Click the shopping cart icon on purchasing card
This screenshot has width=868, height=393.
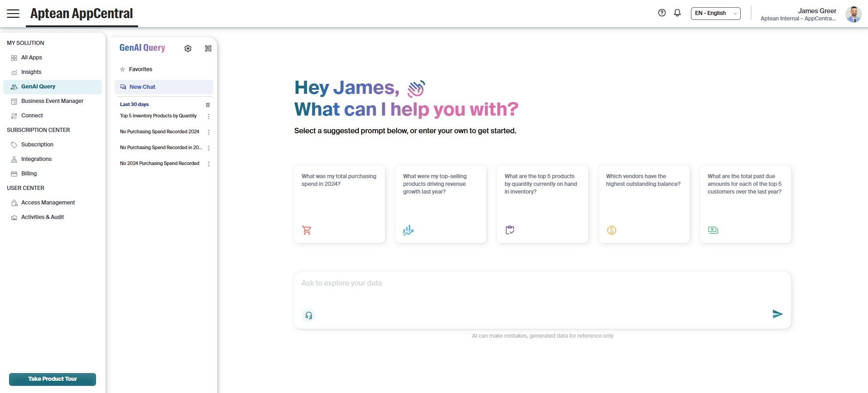[307, 230]
